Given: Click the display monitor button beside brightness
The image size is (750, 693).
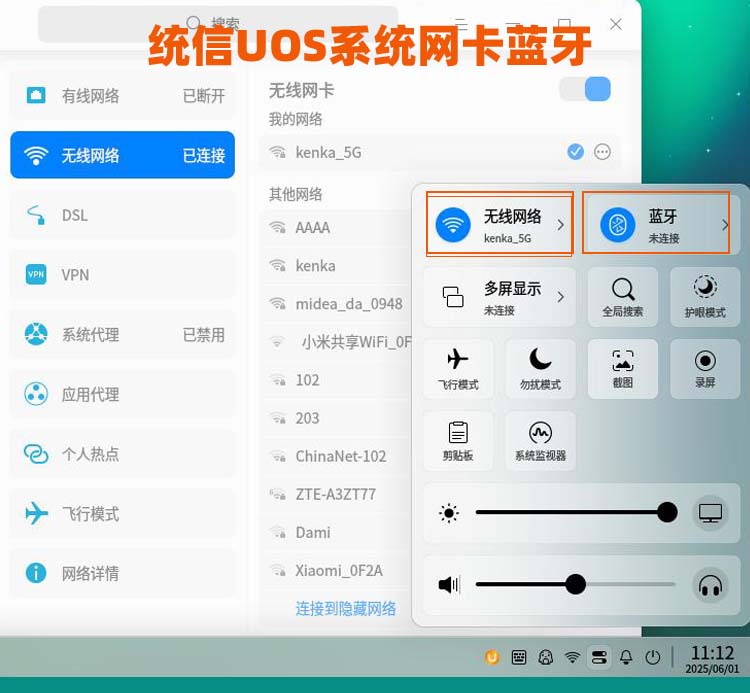Looking at the screenshot, I should click(710, 513).
